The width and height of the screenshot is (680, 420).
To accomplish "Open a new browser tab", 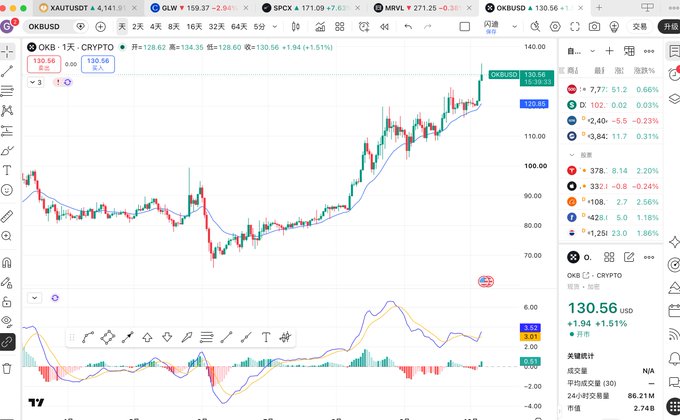I will [x=599, y=8].
